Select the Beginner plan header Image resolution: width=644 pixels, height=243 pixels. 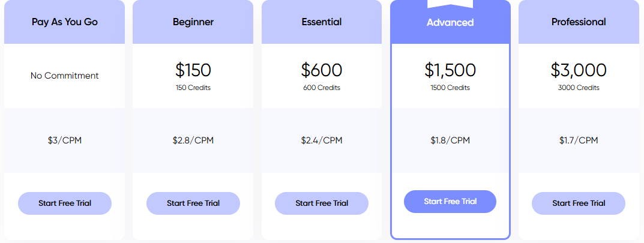coord(193,22)
